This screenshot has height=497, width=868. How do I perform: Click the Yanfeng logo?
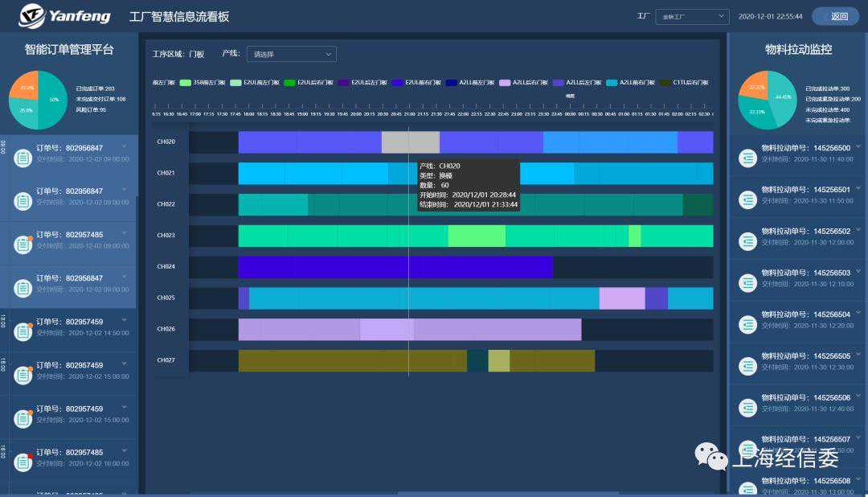pos(53,15)
